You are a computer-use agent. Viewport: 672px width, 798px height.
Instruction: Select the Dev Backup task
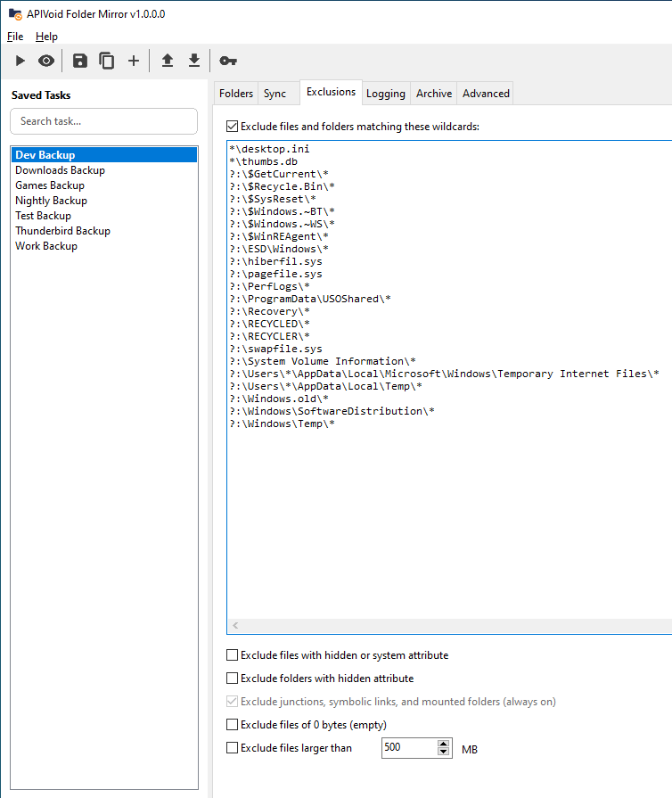tap(104, 155)
